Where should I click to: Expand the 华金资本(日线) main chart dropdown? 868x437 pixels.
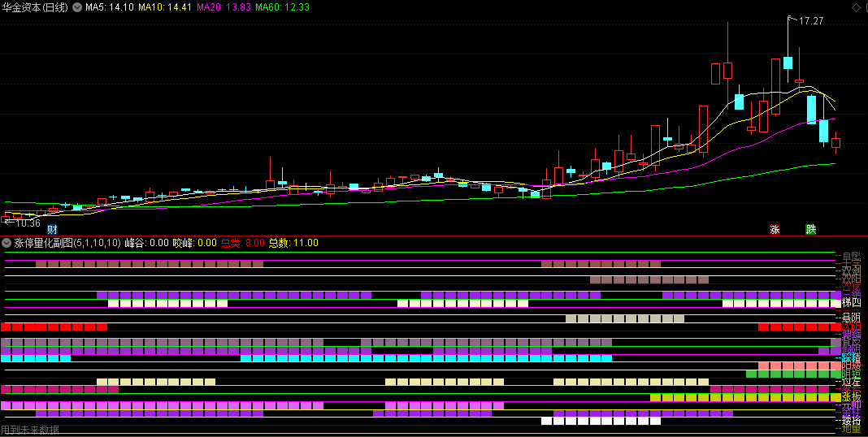pyautogui.click(x=77, y=8)
